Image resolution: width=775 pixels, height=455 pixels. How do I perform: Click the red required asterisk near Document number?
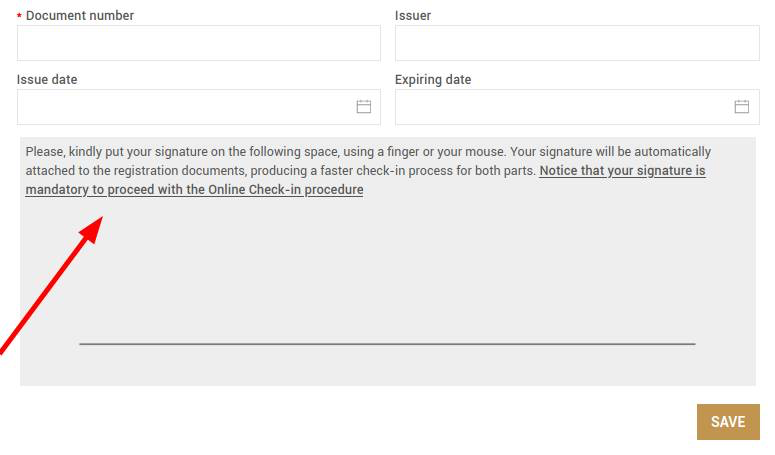[19, 16]
